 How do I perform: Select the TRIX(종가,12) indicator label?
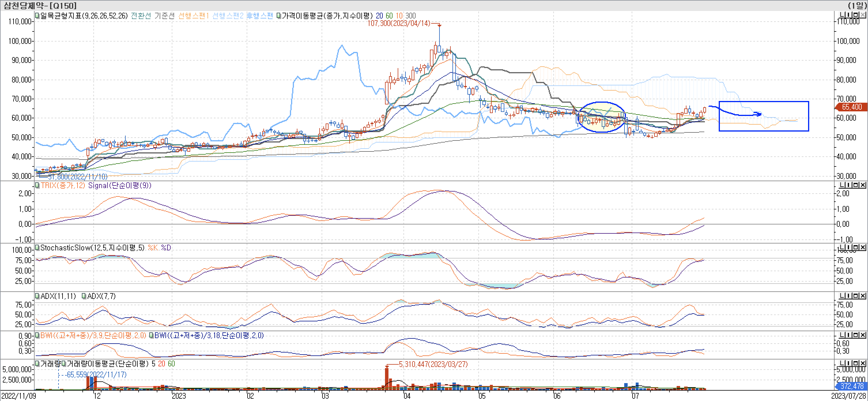pyautogui.click(x=63, y=185)
